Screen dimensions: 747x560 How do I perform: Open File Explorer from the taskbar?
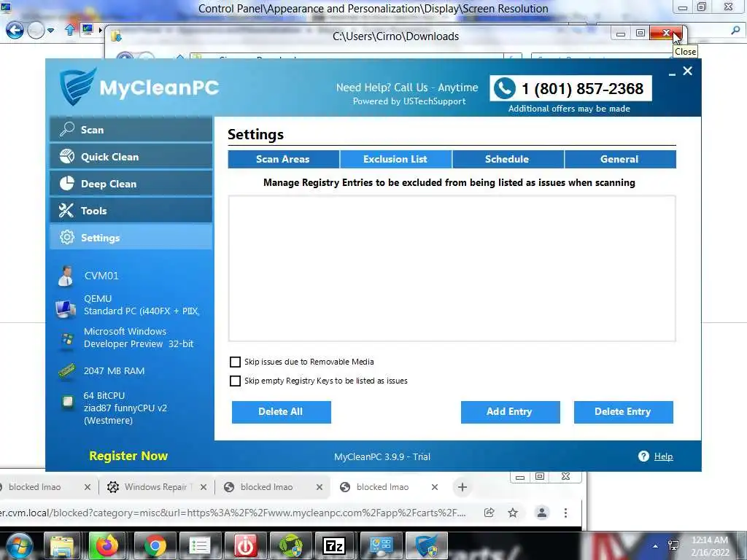63,546
